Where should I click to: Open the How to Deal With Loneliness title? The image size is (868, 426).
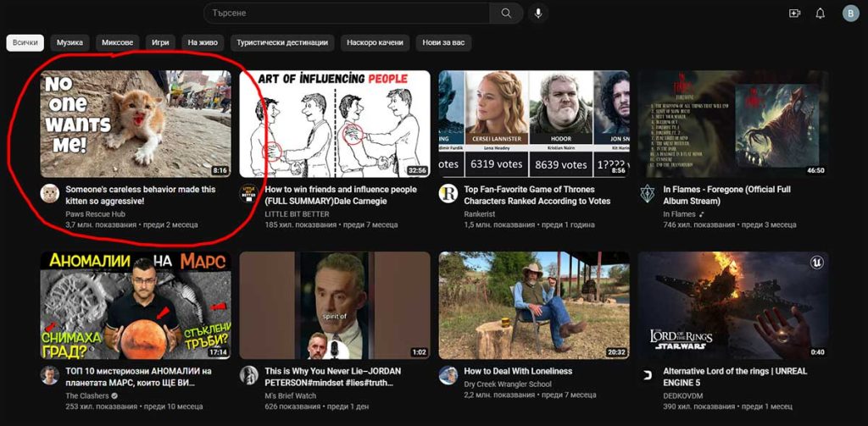click(x=518, y=371)
